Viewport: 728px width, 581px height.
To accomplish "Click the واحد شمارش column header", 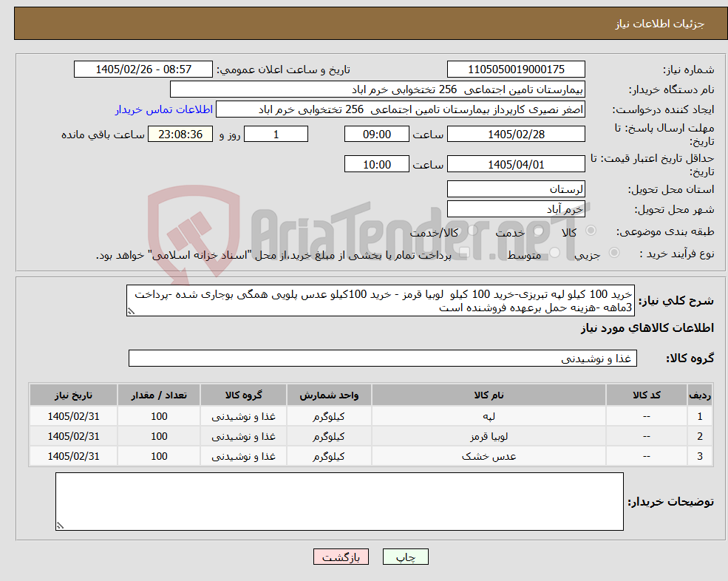I will (329, 395).
